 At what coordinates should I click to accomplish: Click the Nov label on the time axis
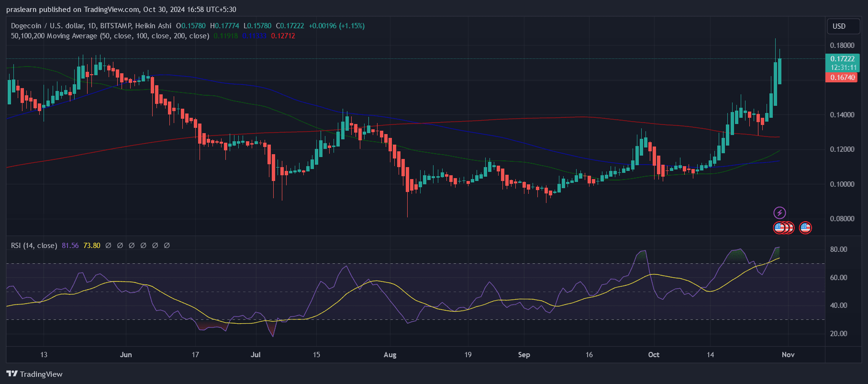click(x=788, y=355)
